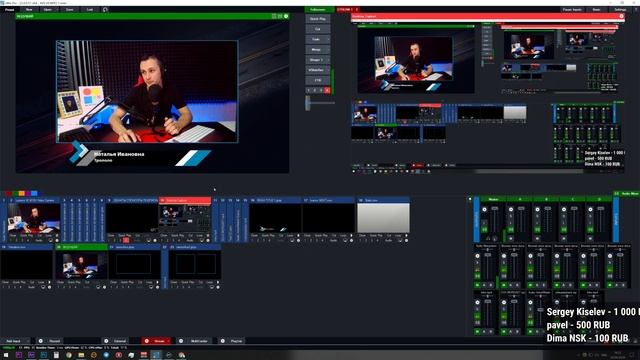
Task: Click FTB button
Action: pos(318,80)
